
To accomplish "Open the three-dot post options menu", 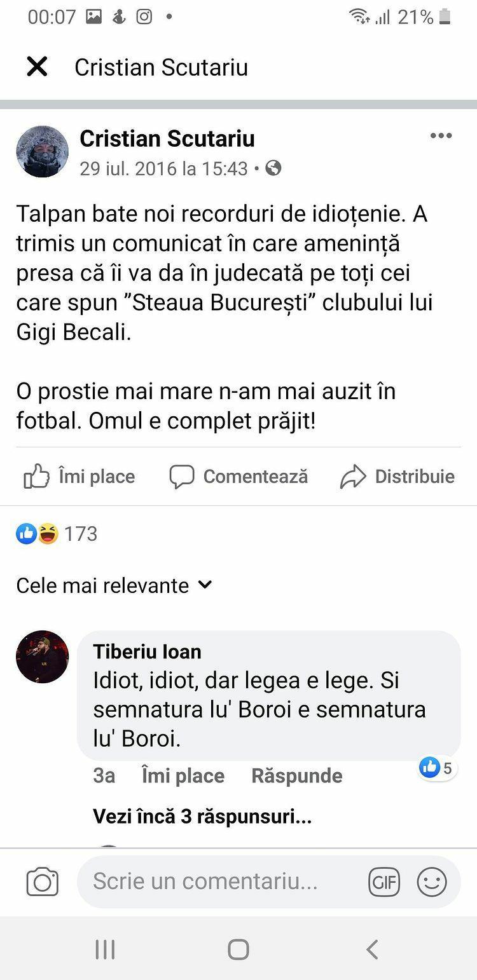I will [x=441, y=135].
